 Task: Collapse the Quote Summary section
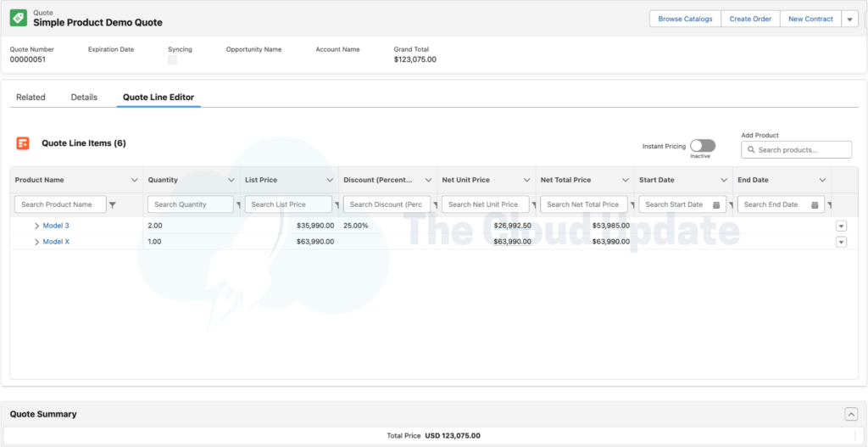point(851,414)
